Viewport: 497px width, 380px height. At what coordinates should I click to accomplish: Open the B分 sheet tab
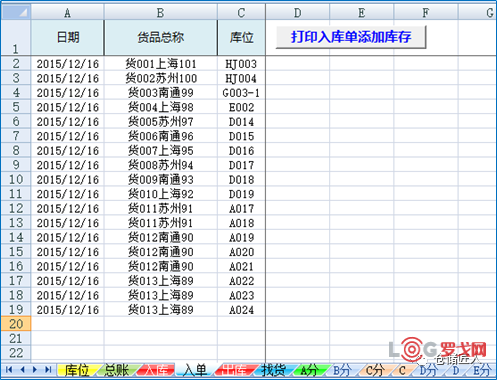point(342,370)
